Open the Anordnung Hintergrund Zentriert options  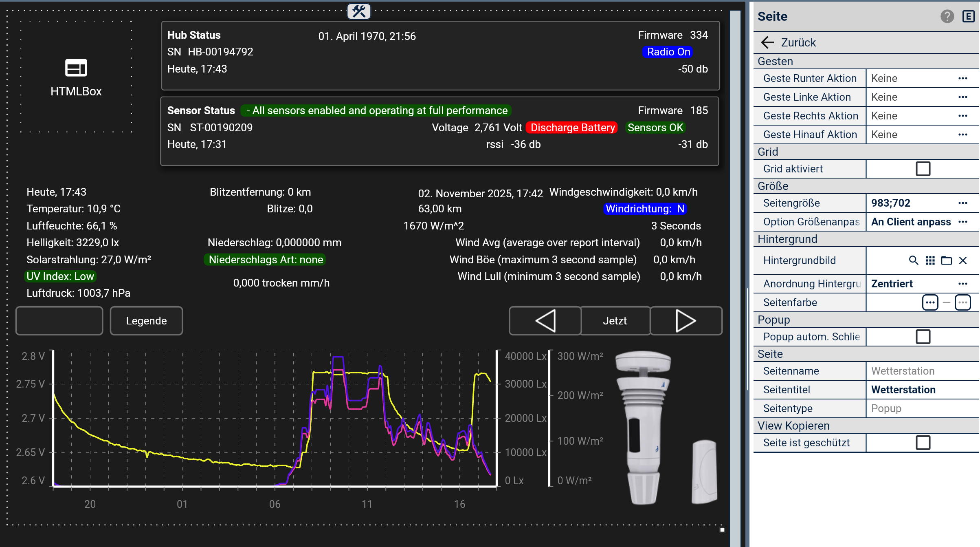(x=963, y=284)
